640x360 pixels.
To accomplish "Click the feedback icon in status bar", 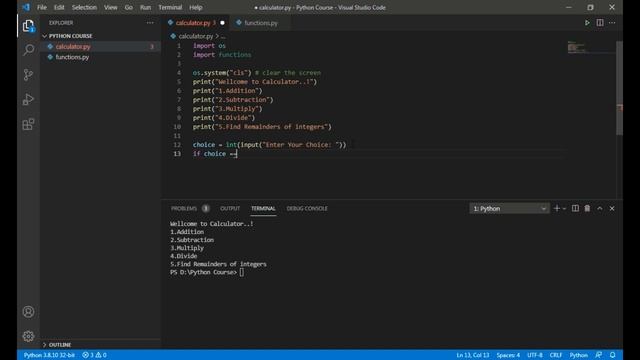I will pos(598,355).
